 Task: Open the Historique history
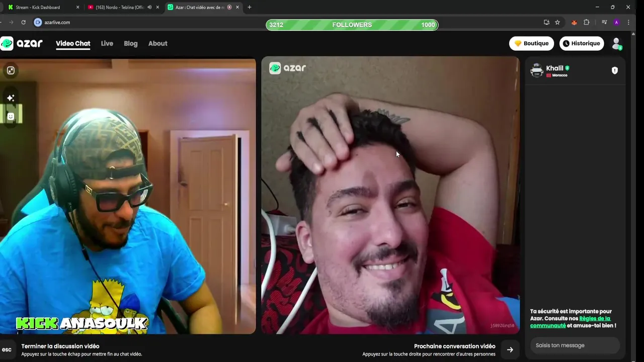click(582, 44)
